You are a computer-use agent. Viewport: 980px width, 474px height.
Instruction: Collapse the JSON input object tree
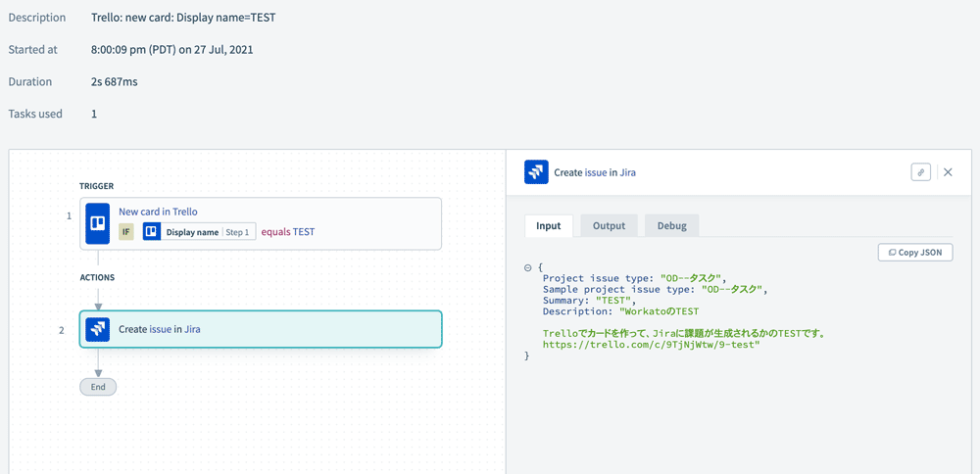point(527,267)
